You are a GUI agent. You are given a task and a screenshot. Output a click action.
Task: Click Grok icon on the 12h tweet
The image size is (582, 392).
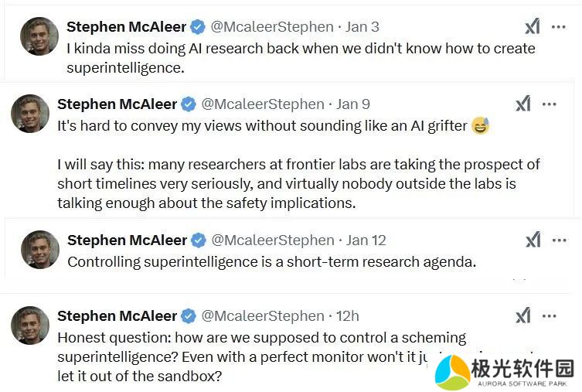[523, 315]
